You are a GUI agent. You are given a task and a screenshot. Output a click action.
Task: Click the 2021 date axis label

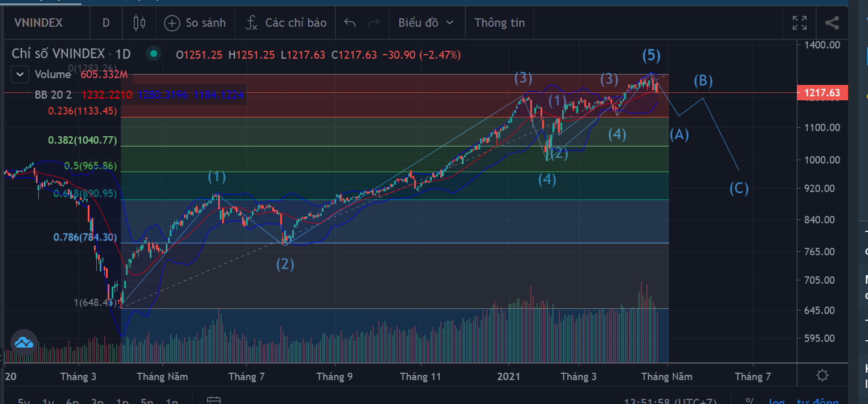(509, 377)
